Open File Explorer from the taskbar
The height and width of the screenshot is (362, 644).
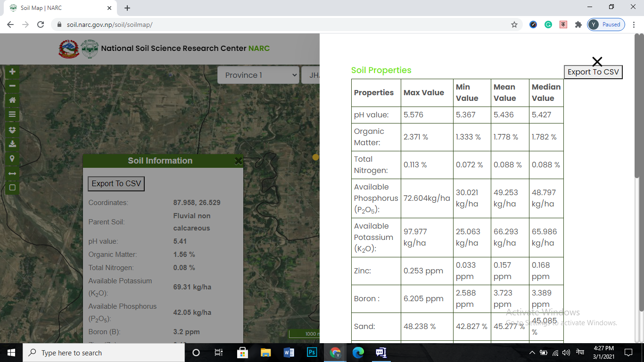coord(265,353)
